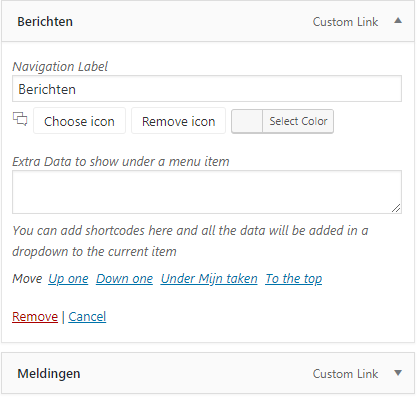Click Custom Link label on Berichten header
Image resolution: width=420 pixels, height=397 pixels.
click(x=345, y=22)
